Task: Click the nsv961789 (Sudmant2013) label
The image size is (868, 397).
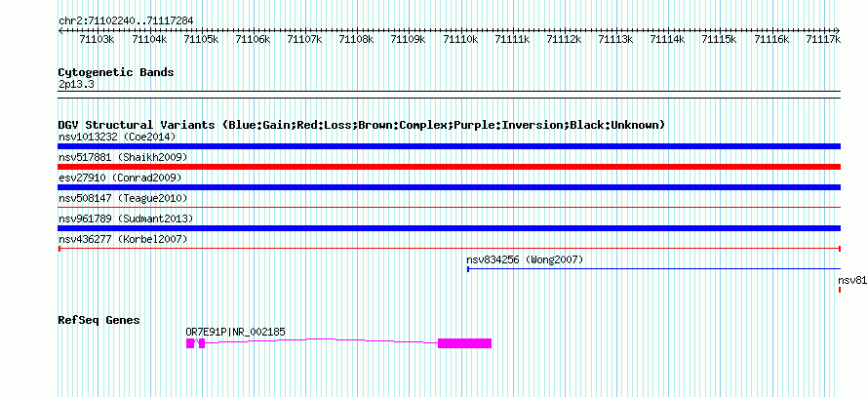Action: point(126,218)
